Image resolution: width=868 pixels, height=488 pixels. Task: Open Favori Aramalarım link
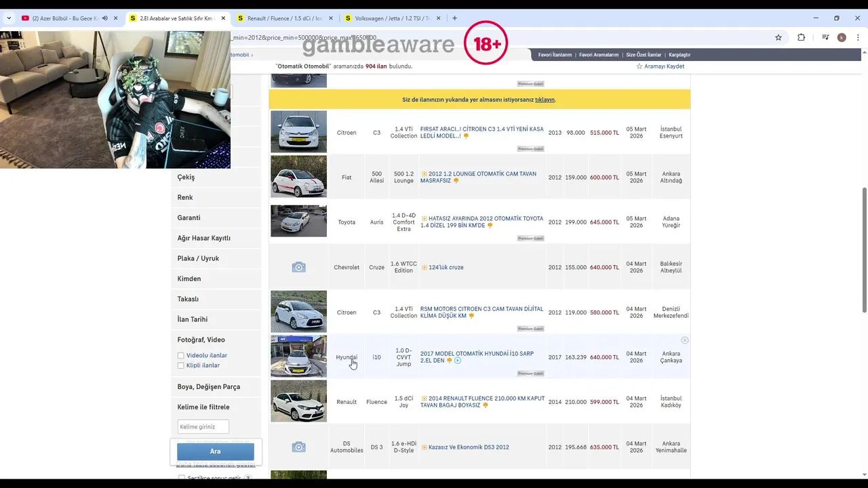point(599,55)
